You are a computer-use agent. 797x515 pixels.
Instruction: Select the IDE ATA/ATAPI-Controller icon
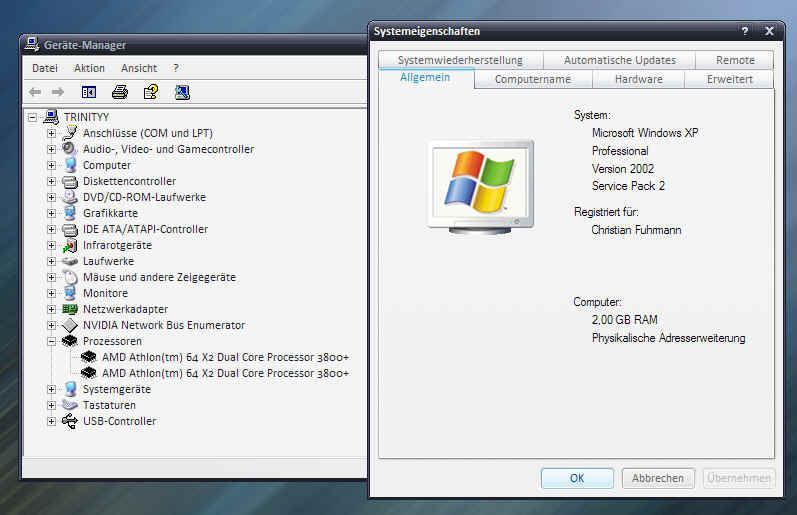click(x=70, y=229)
